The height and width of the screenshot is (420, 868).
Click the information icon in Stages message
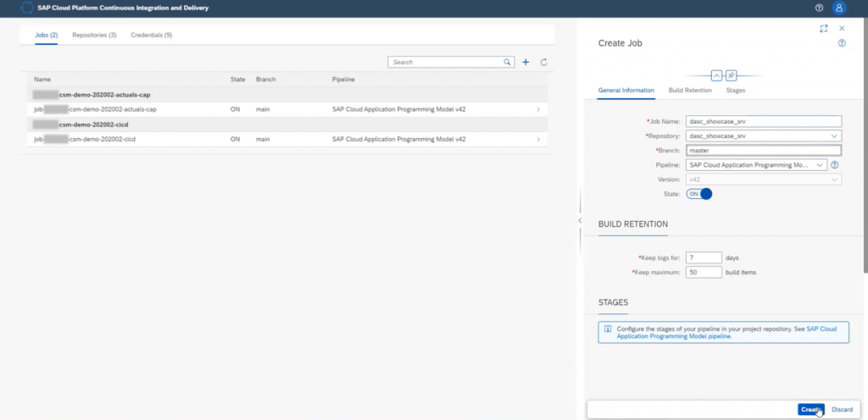[x=608, y=329]
